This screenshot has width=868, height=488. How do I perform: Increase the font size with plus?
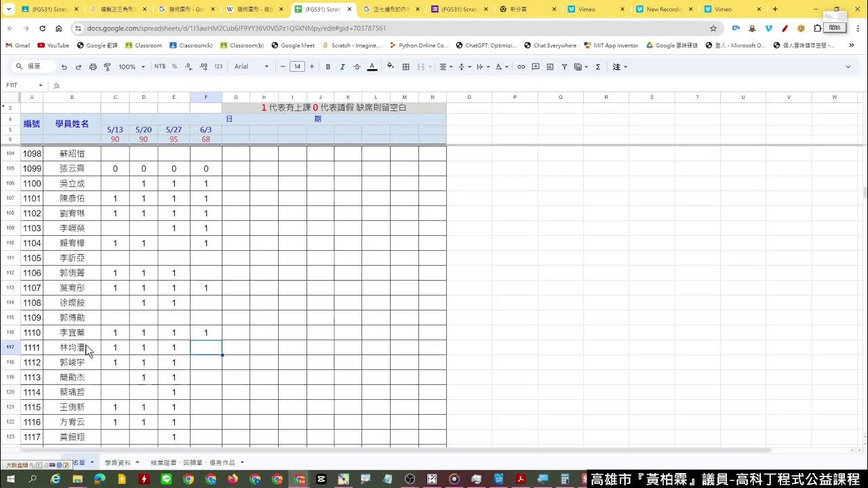[x=312, y=66]
